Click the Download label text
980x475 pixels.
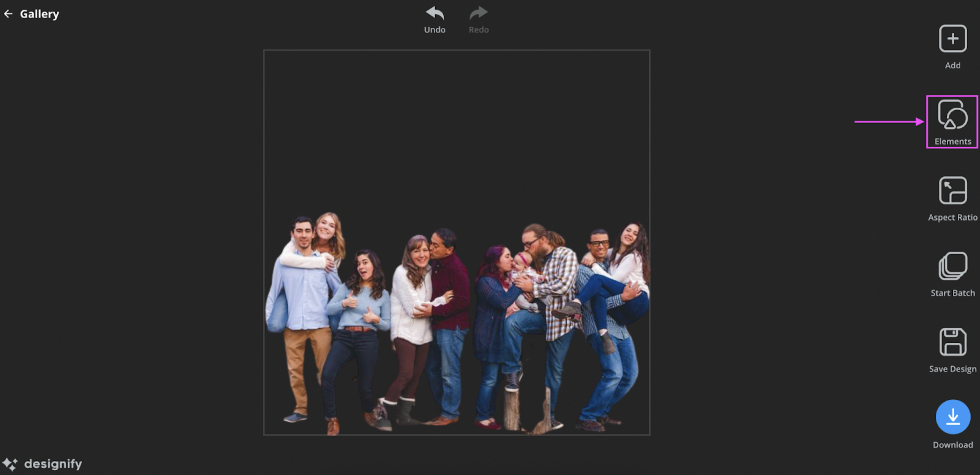pos(952,445)
